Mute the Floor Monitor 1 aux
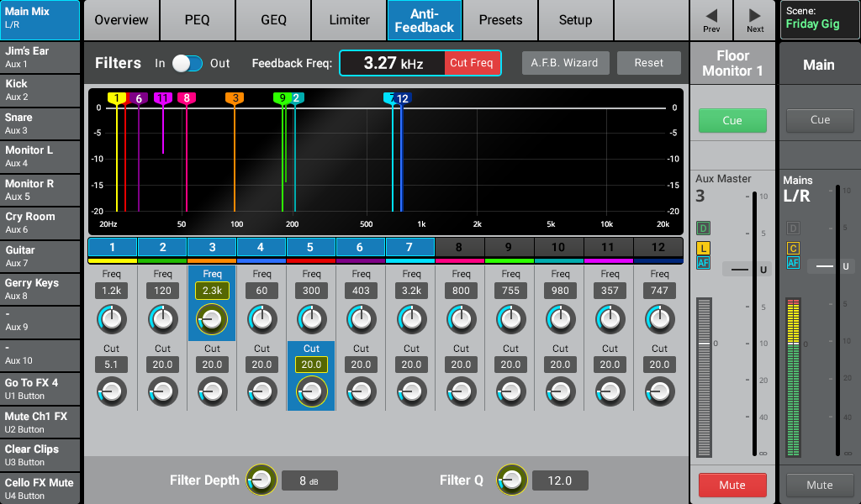861x504 pixels. coord(732,485)
